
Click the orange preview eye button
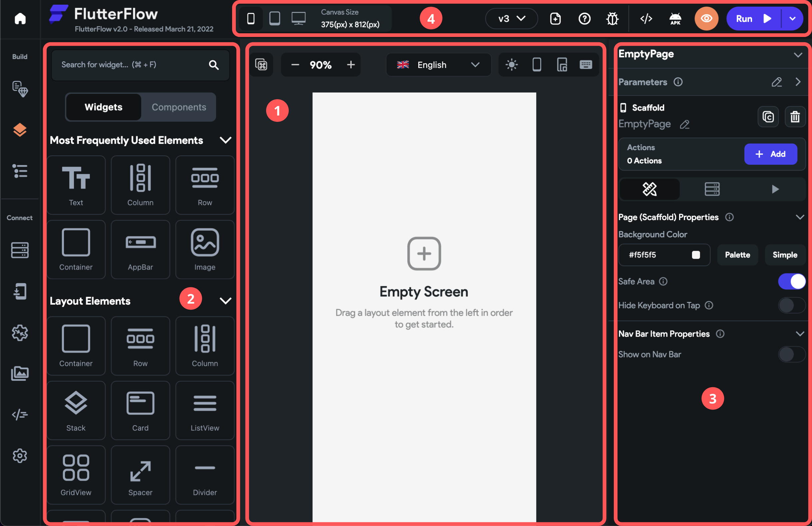[706, 18]
